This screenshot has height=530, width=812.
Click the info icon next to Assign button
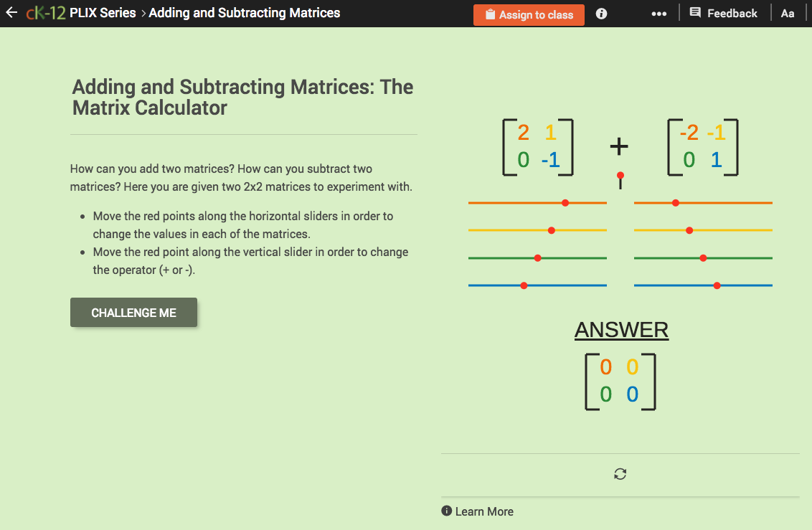coord(600,12)
